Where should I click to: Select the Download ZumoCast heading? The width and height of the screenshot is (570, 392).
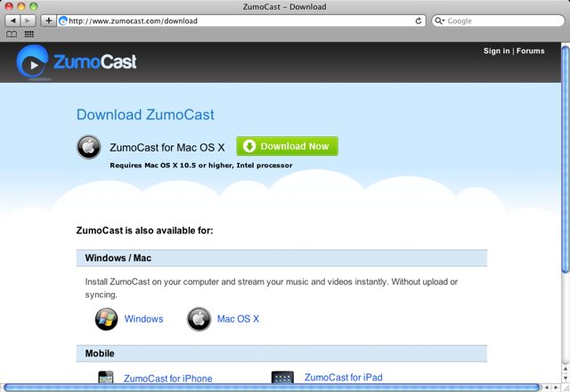point(145,115)
